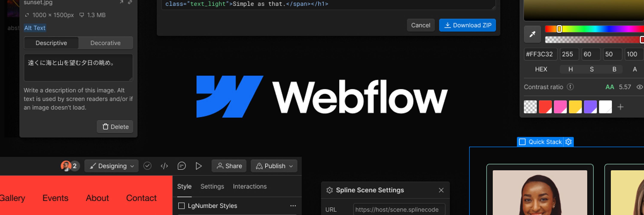Click the eyedropper color picker tool
This screenshot has height=215, width=644.
pyautogui.click(x=532, y=34)
